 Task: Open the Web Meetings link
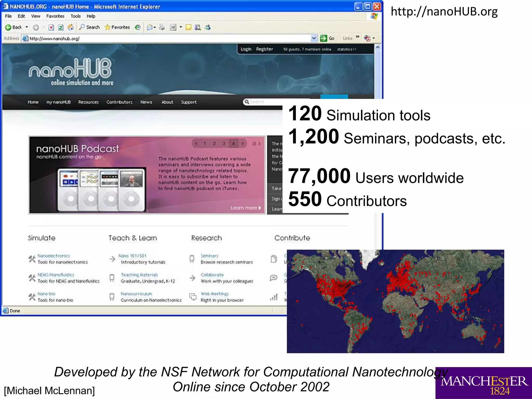pyautogui.click(x=215, y=294)
